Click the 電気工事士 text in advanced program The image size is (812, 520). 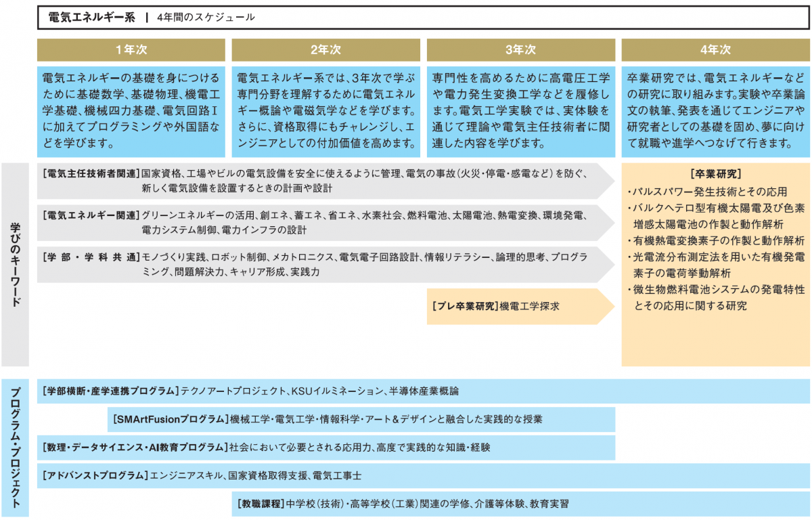(x=336, y=476)
